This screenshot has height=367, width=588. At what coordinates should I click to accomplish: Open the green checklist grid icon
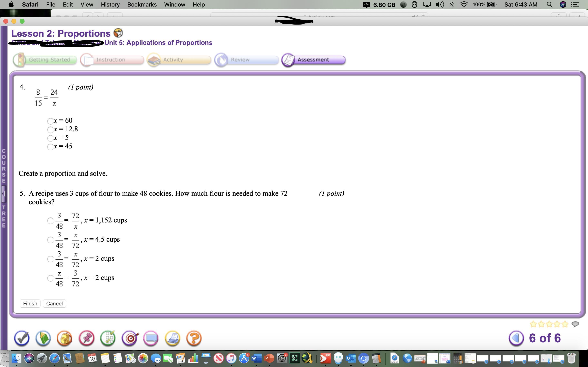(108, 338)
